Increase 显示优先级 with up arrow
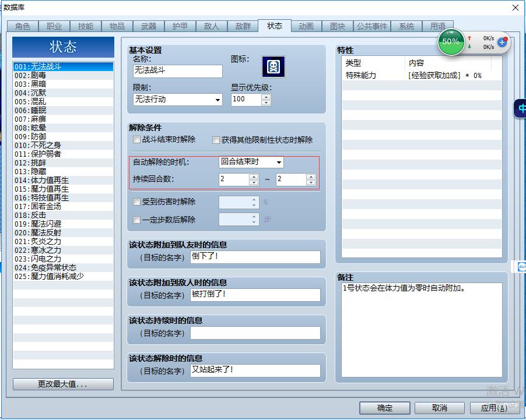 tap(266, 97)
